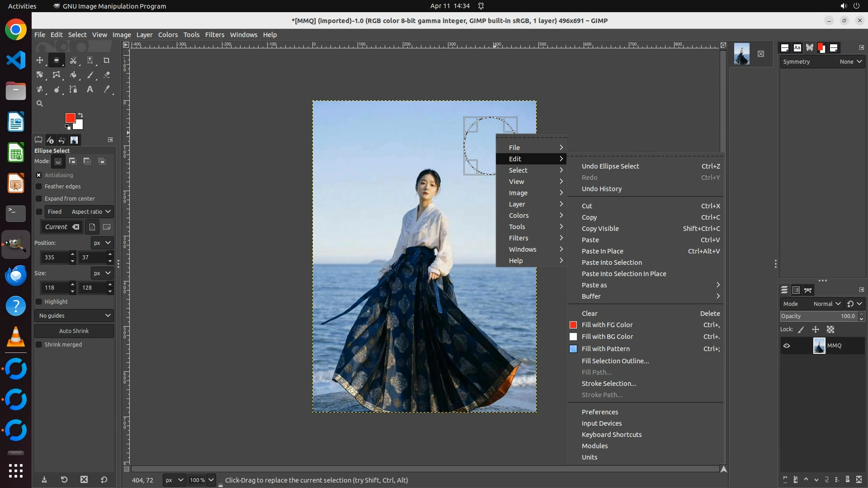Select the Zoom magnifier tool
Screen dimensions: 868x488
[x=40, y=103]
